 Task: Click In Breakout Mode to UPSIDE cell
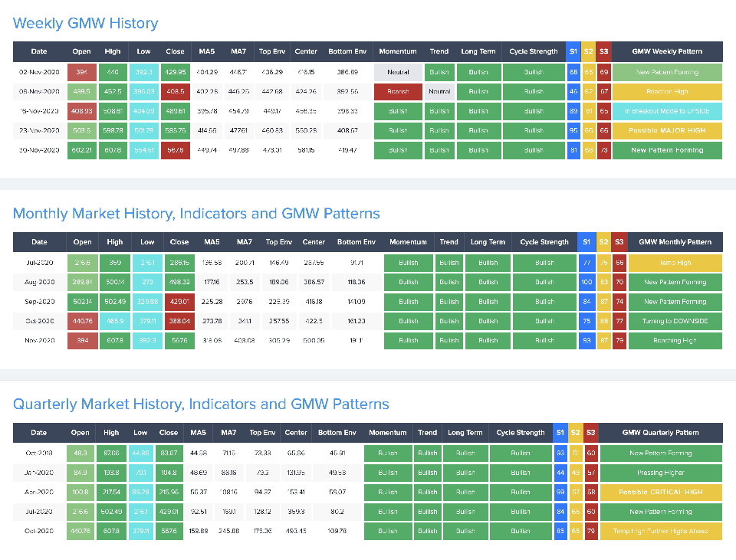pos(666,111)
